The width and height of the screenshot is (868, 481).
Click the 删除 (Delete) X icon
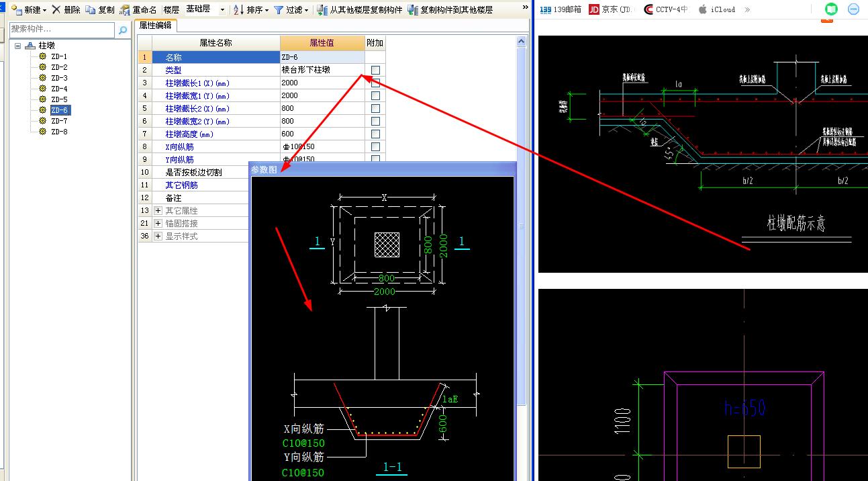pos(56,9)
